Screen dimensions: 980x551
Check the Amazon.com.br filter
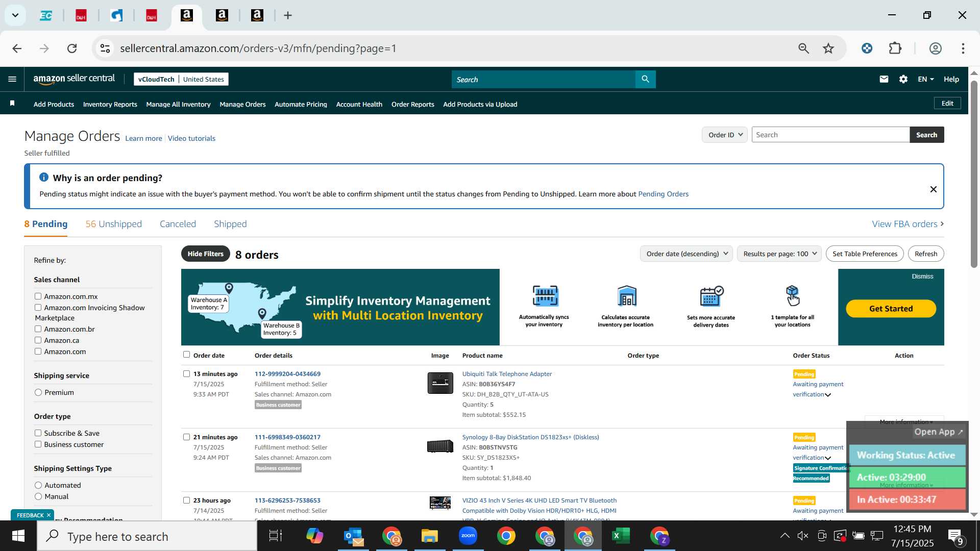[38, 329]
